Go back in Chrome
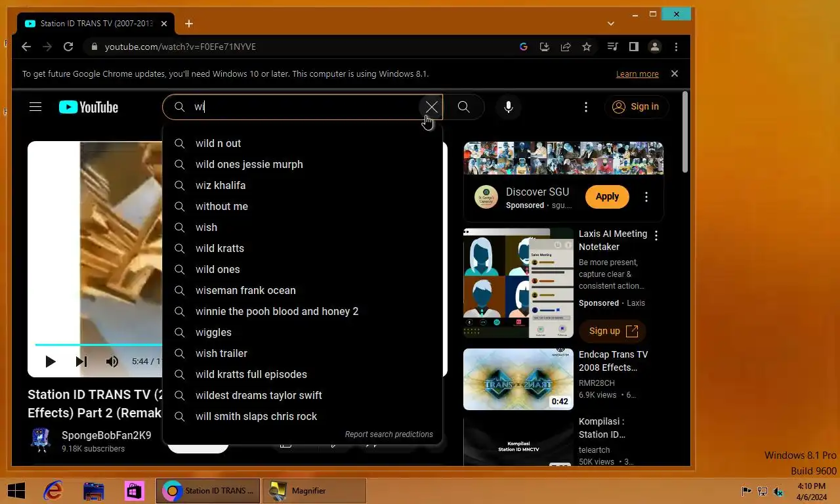Screen dimensions: 840x504 (26, 47)
